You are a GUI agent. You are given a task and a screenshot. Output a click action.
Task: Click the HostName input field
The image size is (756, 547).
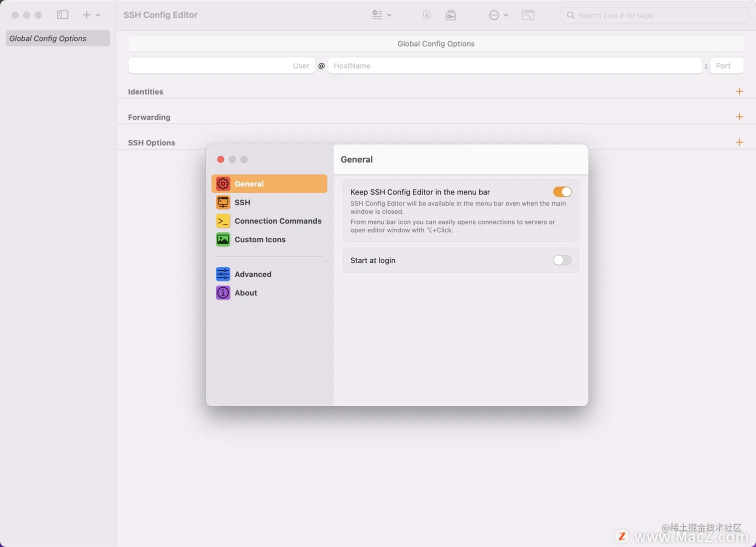pyautogui.click(x=515, y=65)
